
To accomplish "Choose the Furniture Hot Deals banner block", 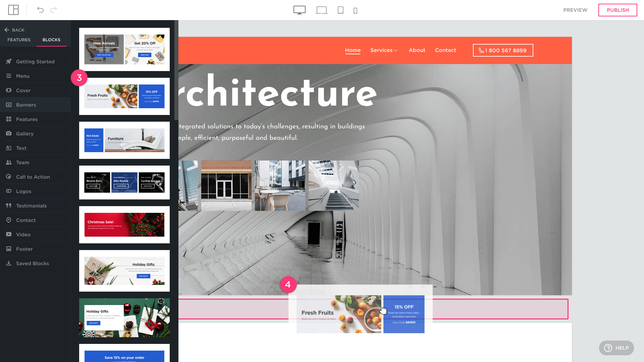I will 124,140.
